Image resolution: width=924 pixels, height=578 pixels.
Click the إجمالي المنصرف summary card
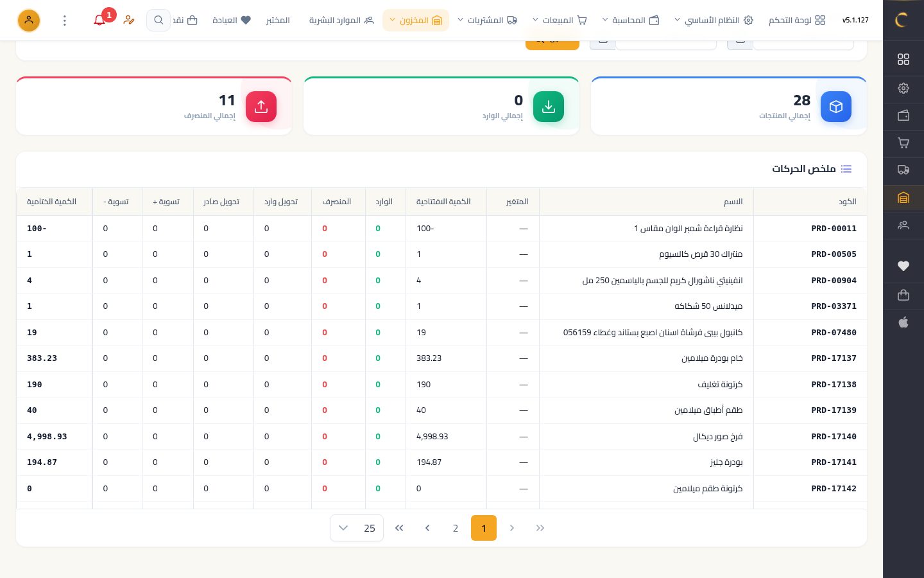[154, 106]
